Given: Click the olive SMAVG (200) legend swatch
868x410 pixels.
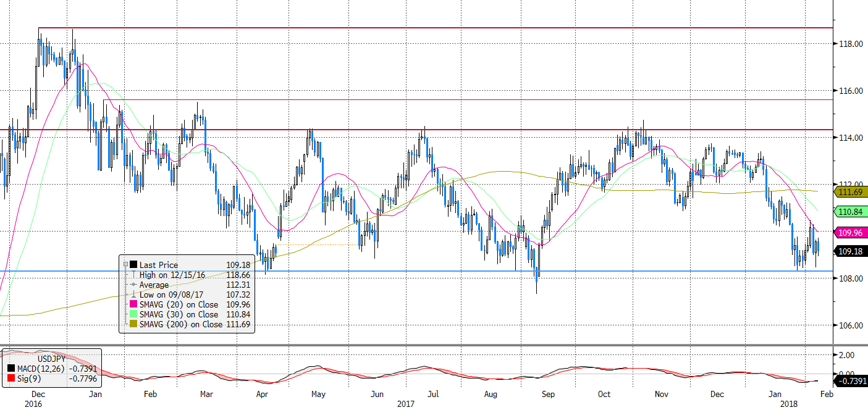Looking at the screenshot, I should pos(133,324).
